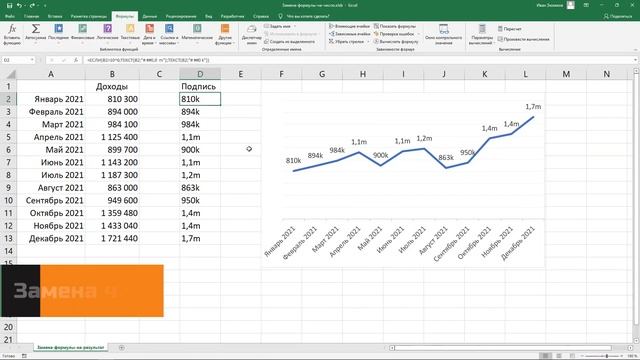
Task: Switch to the Data tab
Action: 150,16
